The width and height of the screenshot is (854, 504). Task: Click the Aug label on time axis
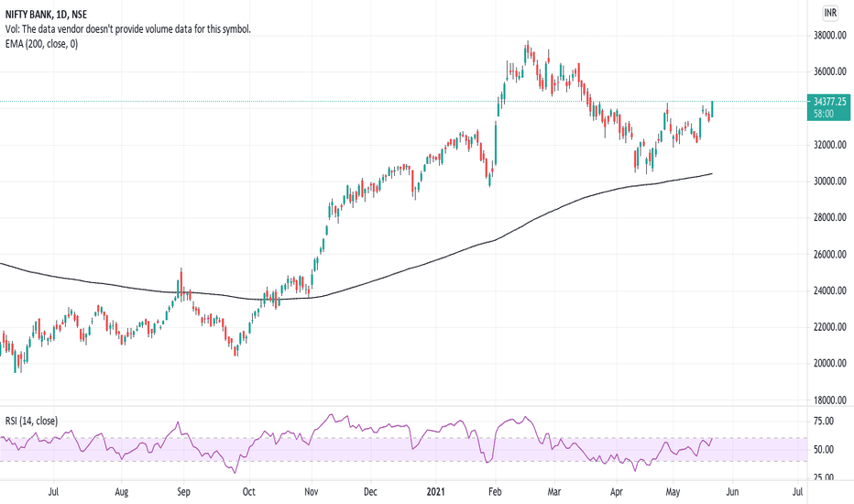[122, 491]
